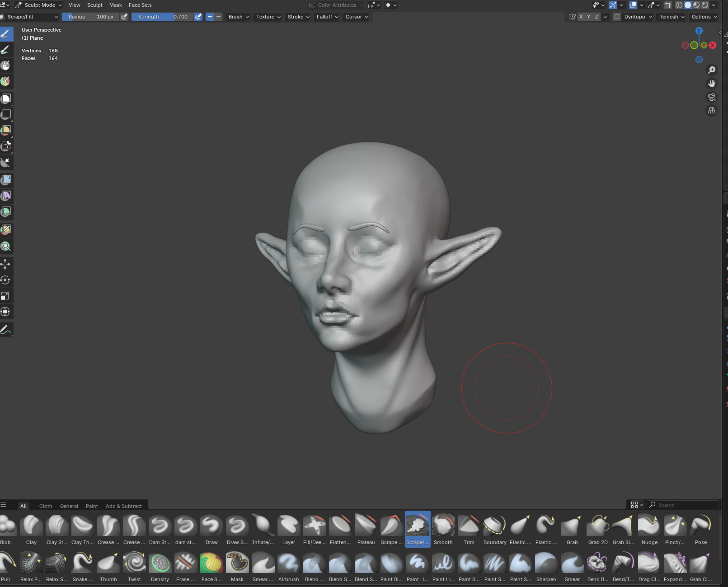Pick the Grab 2D brush
This screenshot has width=728, height=587.
coord(598,529)
